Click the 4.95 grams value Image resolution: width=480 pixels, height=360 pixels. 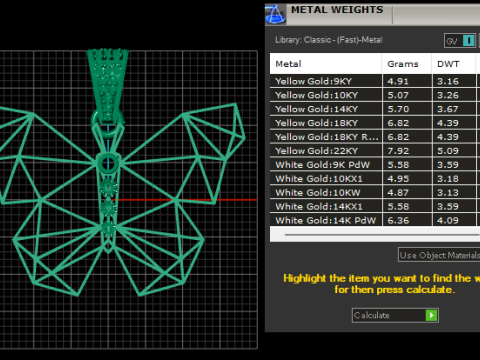[x=398, y=179]
